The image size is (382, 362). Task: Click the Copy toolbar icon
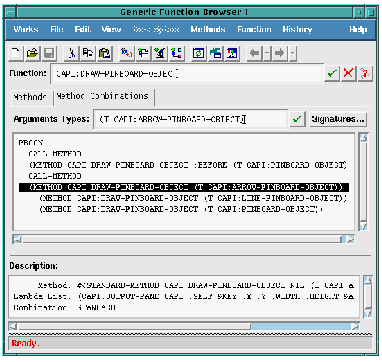coord(88,53)
